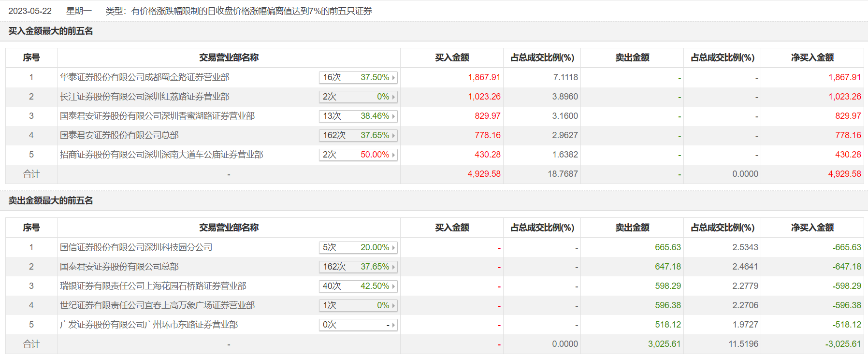The image size is (868, 357).
Task: Select the sell amount 598.29
Action: tap(668, 286)
